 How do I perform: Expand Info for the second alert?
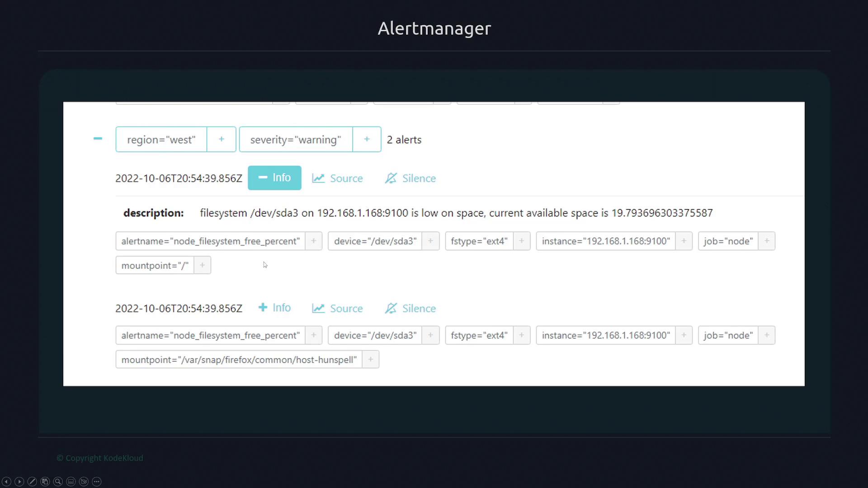[274, 308]
